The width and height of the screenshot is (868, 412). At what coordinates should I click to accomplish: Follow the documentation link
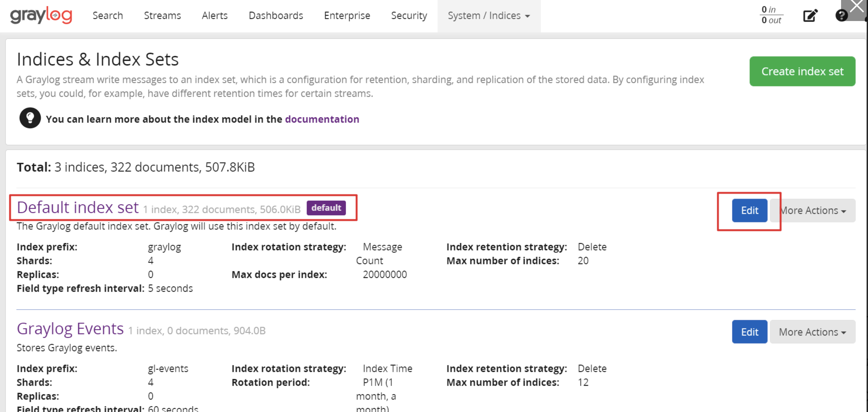[322, 119]
